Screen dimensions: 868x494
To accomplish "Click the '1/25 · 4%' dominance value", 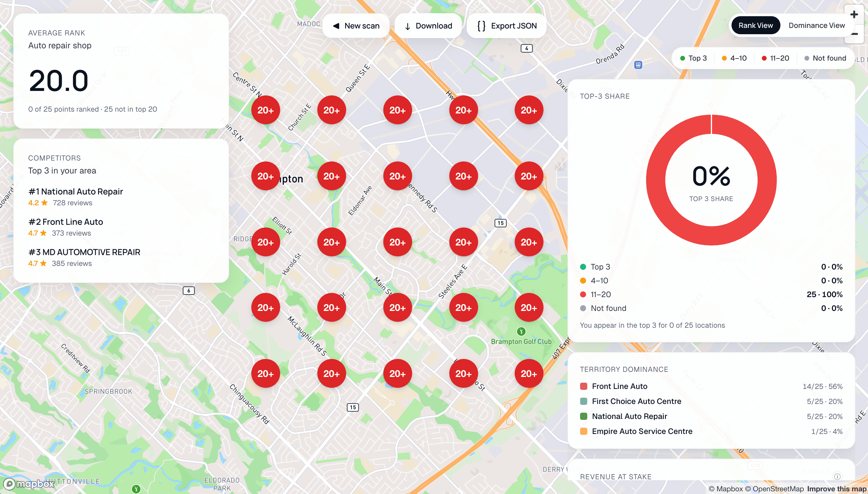I will (x=827, y=431).
